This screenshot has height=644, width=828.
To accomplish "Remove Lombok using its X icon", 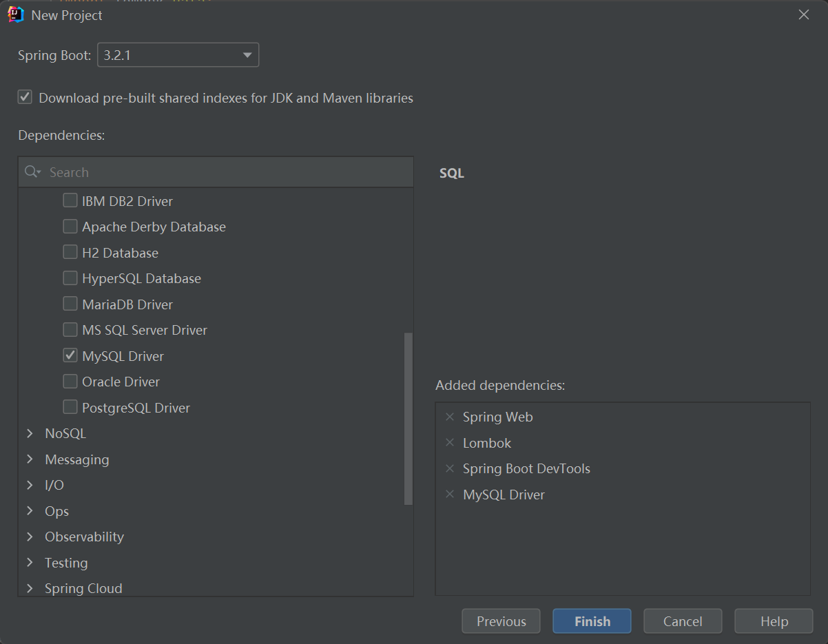I will coord(450,443).
